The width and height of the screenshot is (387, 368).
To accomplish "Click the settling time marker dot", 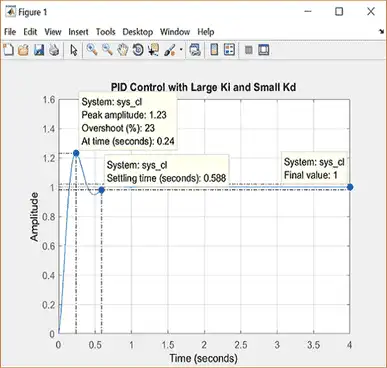I will point(102,190).
